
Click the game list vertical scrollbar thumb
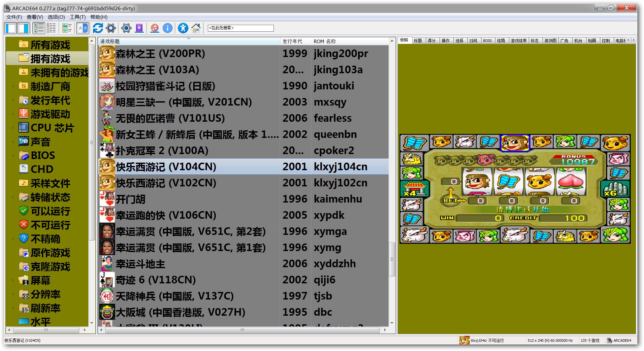click(392, 259)
